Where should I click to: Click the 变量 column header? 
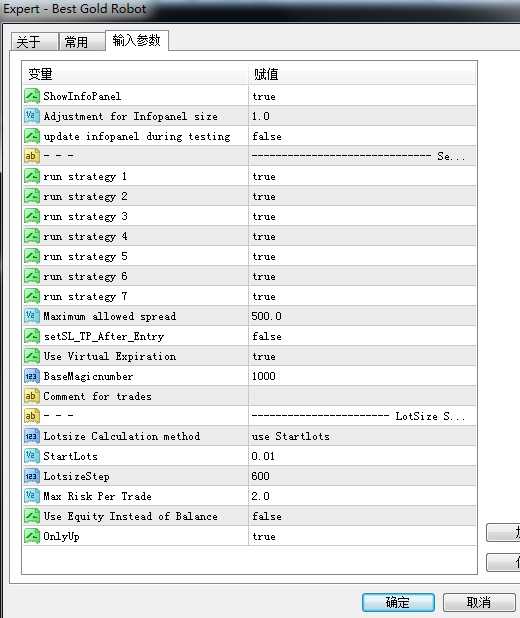coord(136,74)
